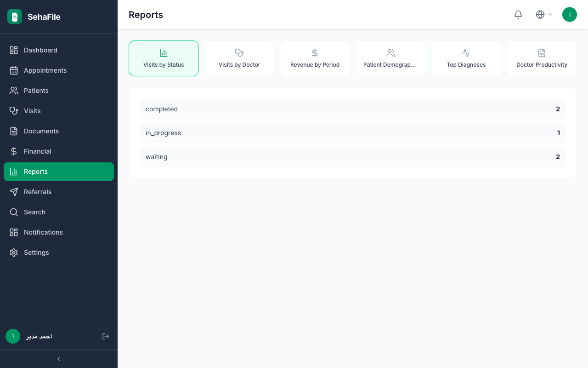Go to Referrals page
This screenshot has width=588, height=368.
[59, 192]
